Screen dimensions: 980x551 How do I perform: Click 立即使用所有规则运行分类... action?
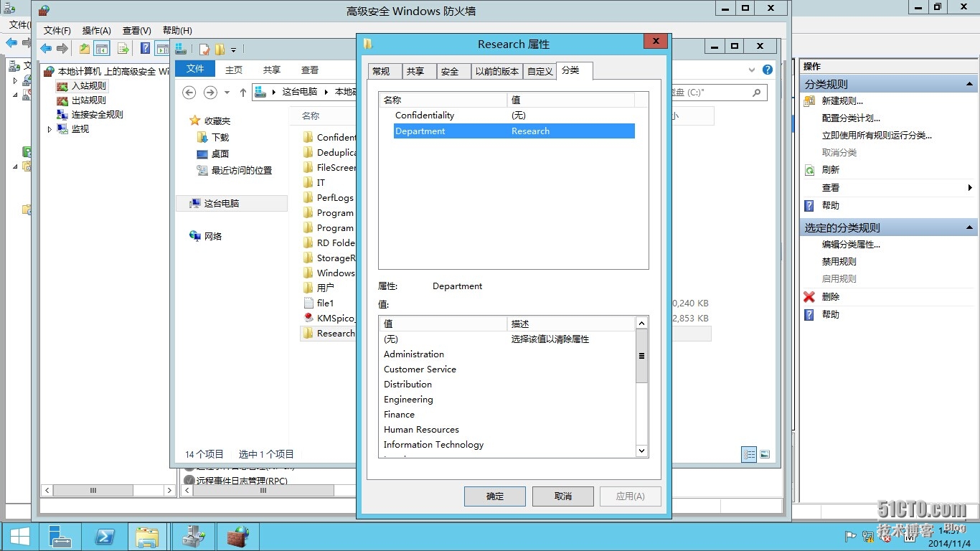coord(877,136)
